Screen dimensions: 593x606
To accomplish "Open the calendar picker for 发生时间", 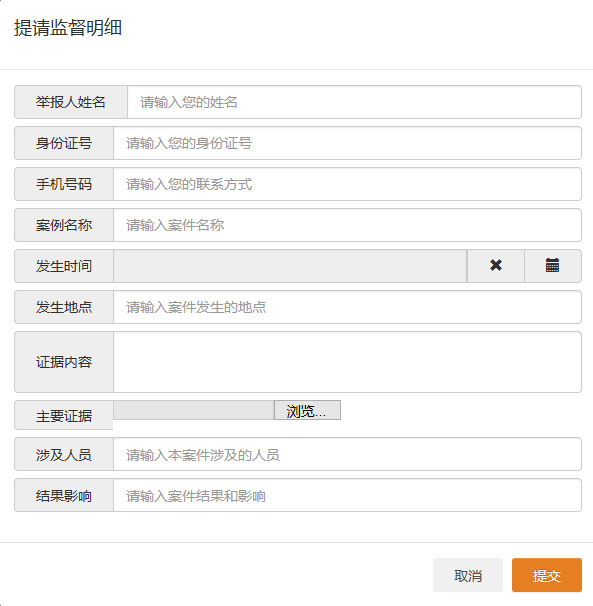I will click(x=553, y=266).
